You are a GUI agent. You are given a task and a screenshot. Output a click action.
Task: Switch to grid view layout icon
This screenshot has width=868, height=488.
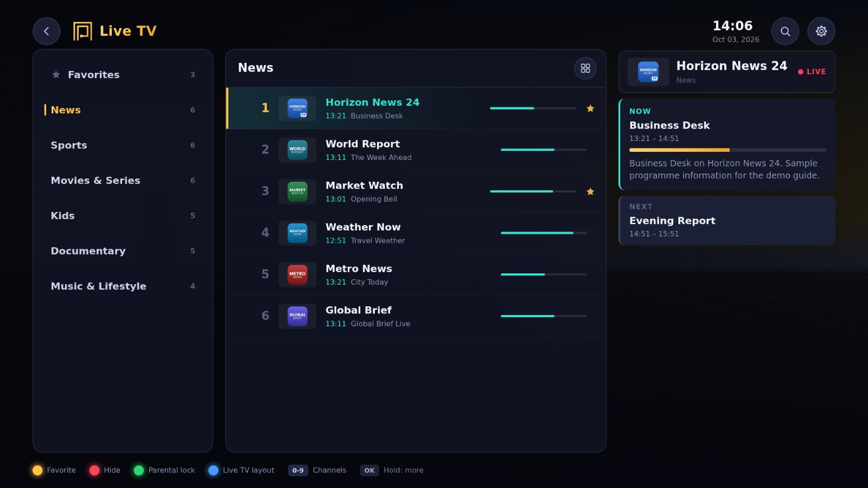click(585, 68)
